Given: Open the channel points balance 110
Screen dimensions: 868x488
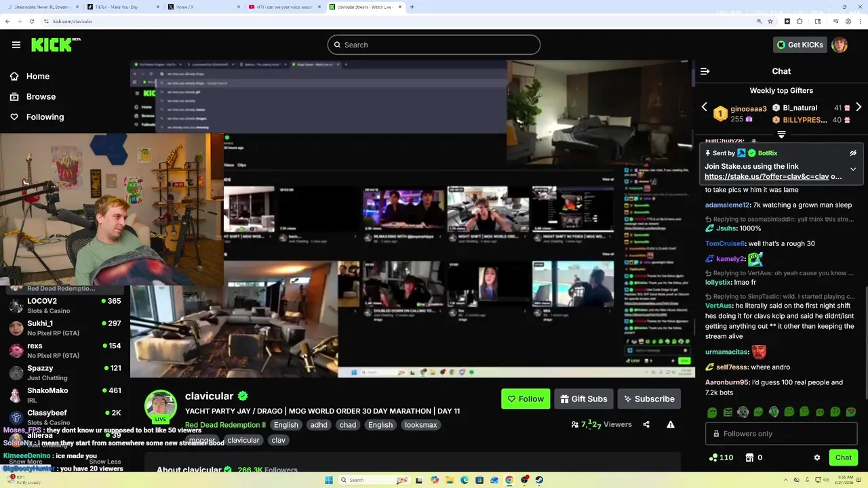Looking at the screenshot, I should coord(720,457).
